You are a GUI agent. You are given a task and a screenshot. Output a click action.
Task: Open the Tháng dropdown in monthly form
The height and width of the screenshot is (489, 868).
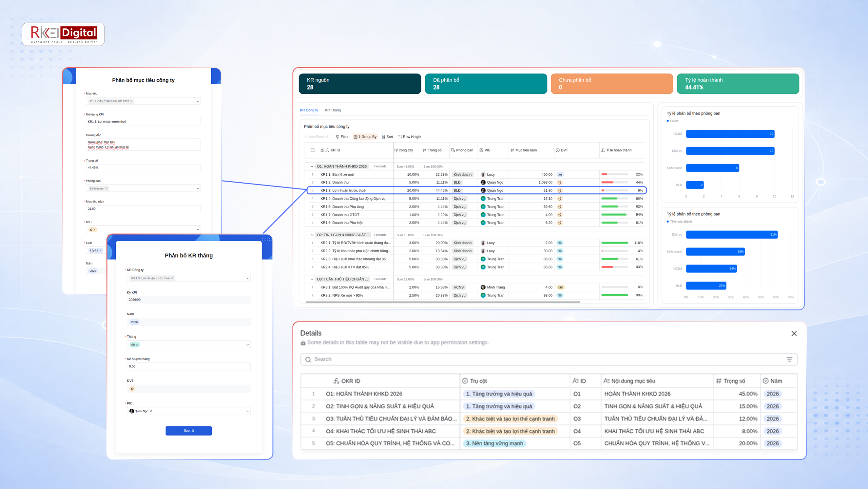tap(189, 344)
